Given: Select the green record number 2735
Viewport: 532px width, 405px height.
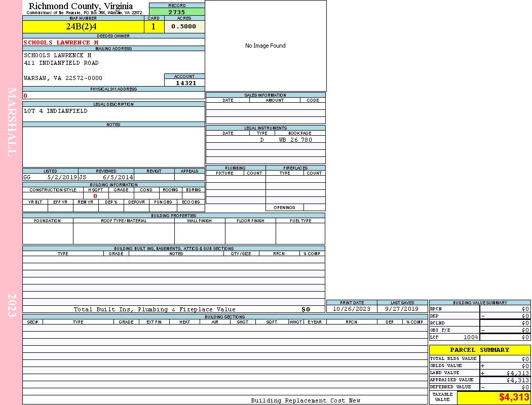Looking at the screenshot, I should pos(176,12).
